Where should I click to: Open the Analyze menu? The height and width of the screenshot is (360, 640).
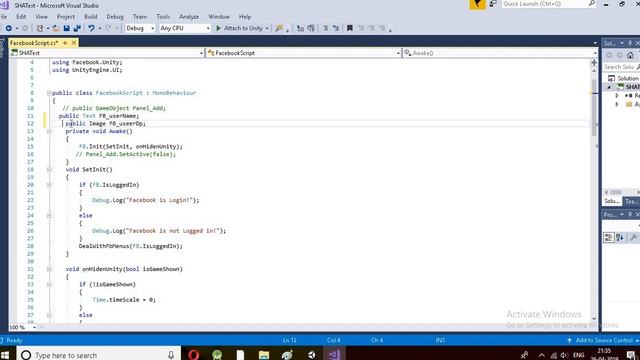[x=189, y=17]
